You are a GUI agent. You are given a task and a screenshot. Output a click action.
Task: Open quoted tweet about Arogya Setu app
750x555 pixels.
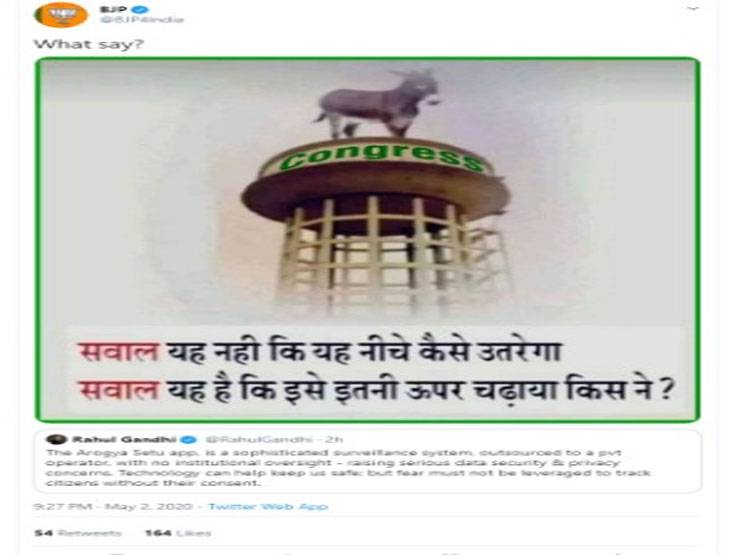tap(367, 461)
